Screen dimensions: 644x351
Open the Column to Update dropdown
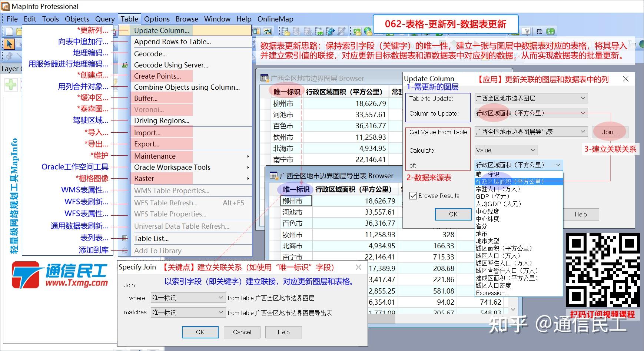[x=531, y=113]
